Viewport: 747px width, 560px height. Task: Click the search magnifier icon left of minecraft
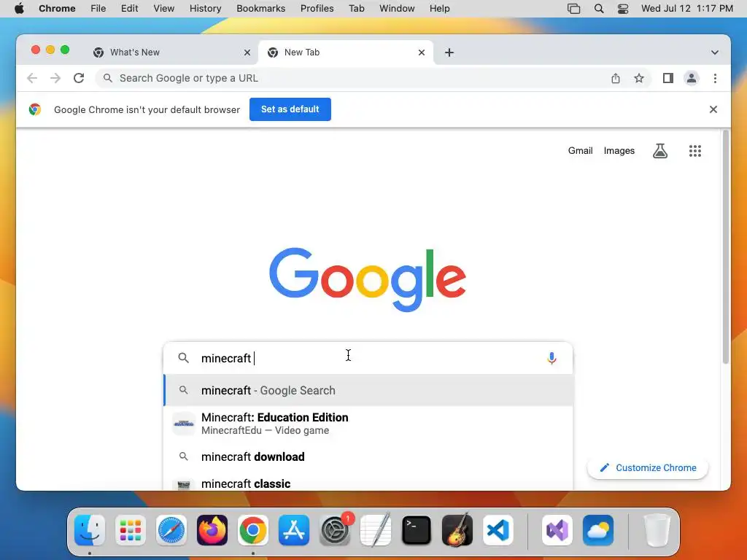point(183,358)
